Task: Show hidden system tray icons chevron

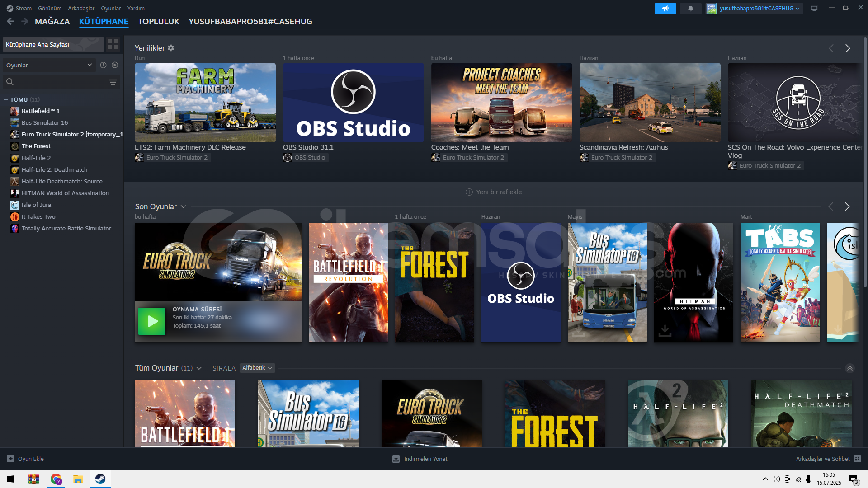Action: 765,479
